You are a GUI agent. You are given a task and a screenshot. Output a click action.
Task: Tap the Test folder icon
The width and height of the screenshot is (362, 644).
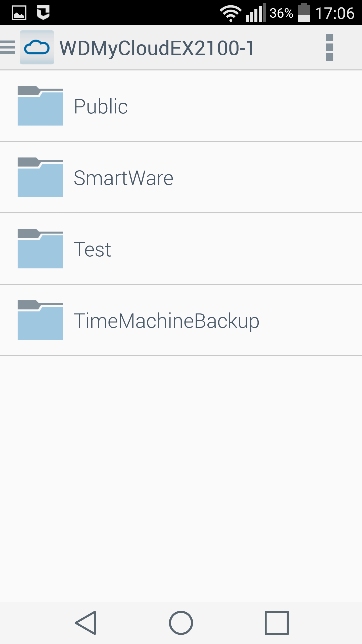point(40,249)
